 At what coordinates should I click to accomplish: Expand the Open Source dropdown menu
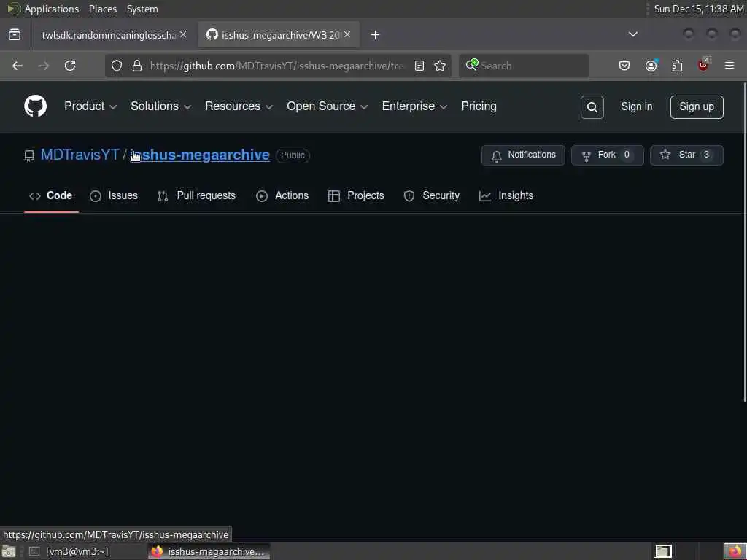[x=328, y=106]
